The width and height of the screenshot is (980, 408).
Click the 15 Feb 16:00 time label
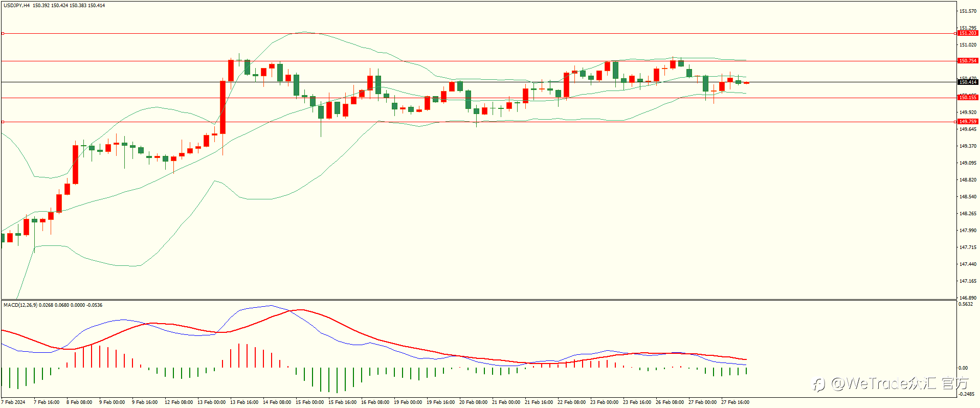coord(342,402)
